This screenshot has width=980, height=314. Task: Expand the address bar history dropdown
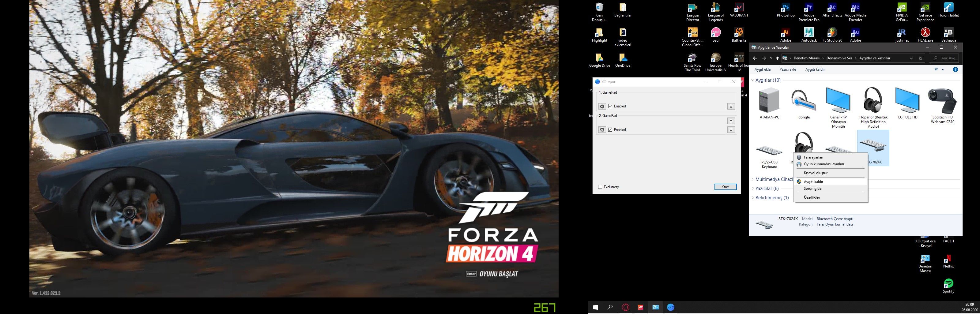pos(911,58)
